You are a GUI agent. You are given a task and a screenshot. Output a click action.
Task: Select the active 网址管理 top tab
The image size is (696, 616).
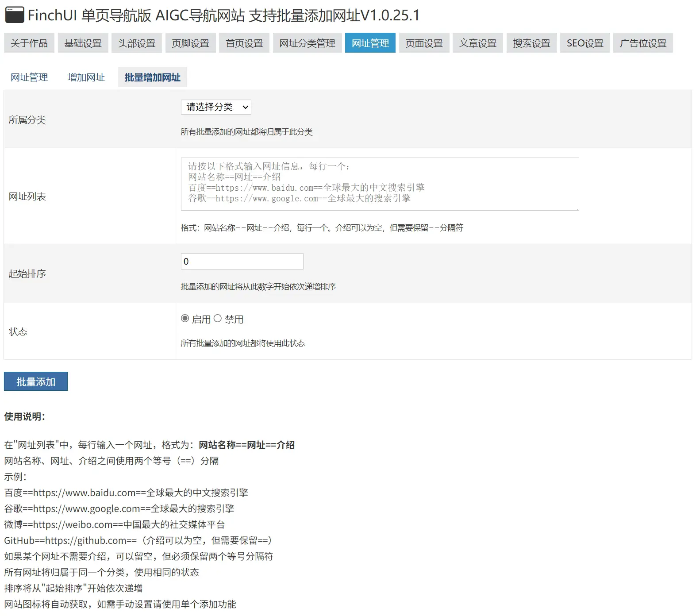(370, 43)
